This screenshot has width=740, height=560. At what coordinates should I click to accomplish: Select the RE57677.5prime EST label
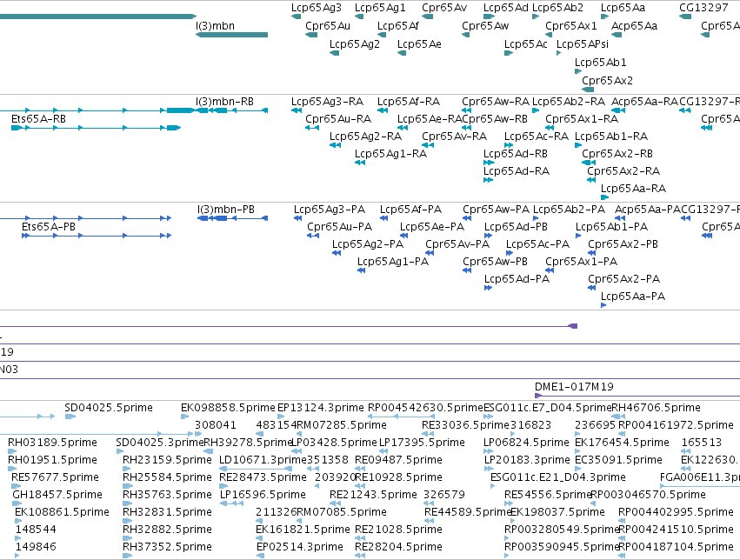[55, 477]
